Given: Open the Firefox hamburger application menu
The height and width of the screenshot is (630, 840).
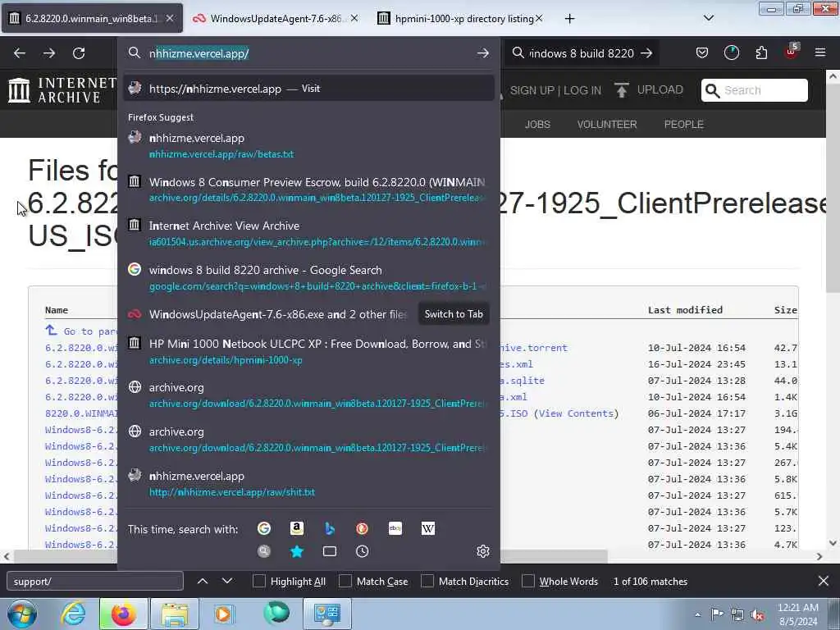Looking at the screenshot, I should pyautogui.click(x=820, y=52).
